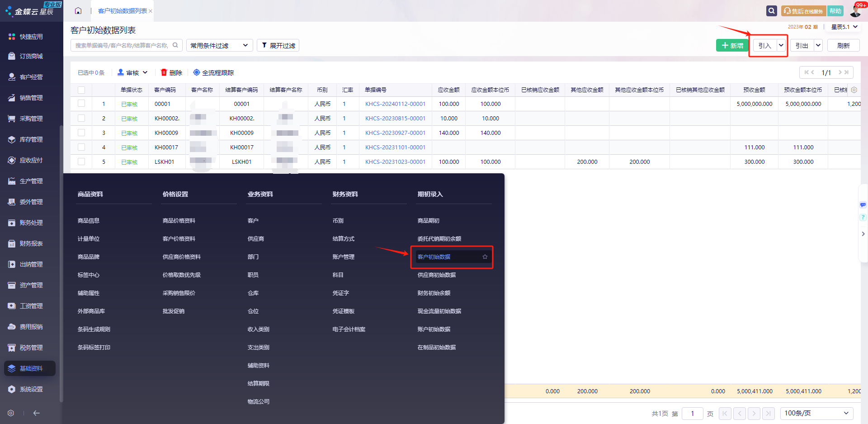Close the 客户初始数据列表 tab
The width and height of the screenshot is (868, 424).
point(151,11)
